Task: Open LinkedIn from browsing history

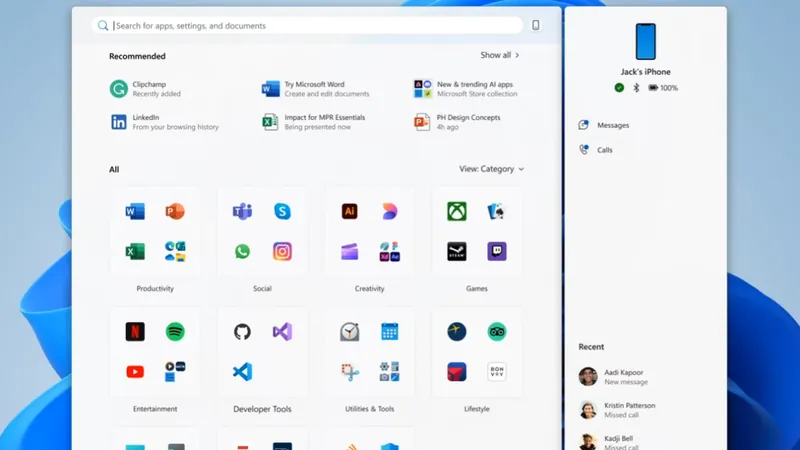Action: pos(164,122)
